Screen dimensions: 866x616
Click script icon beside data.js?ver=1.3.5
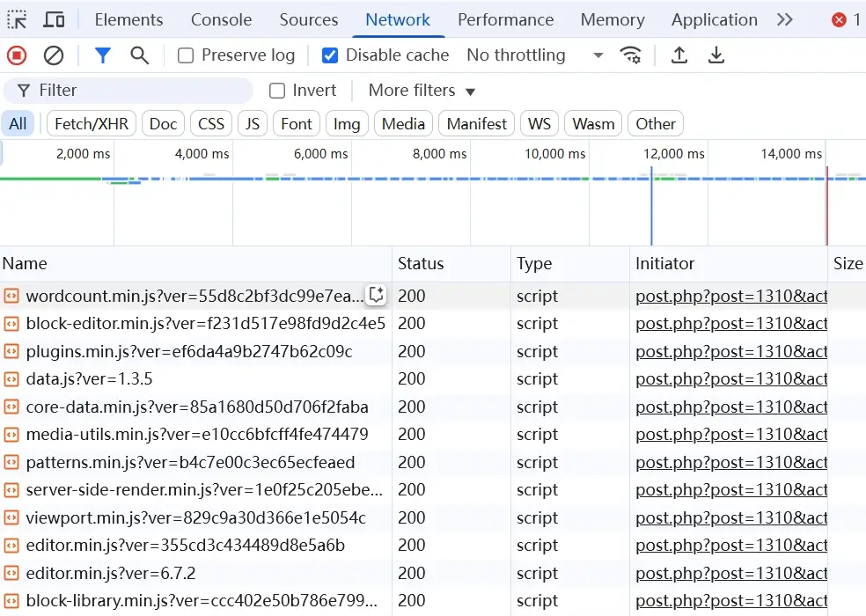click(11, 379)
